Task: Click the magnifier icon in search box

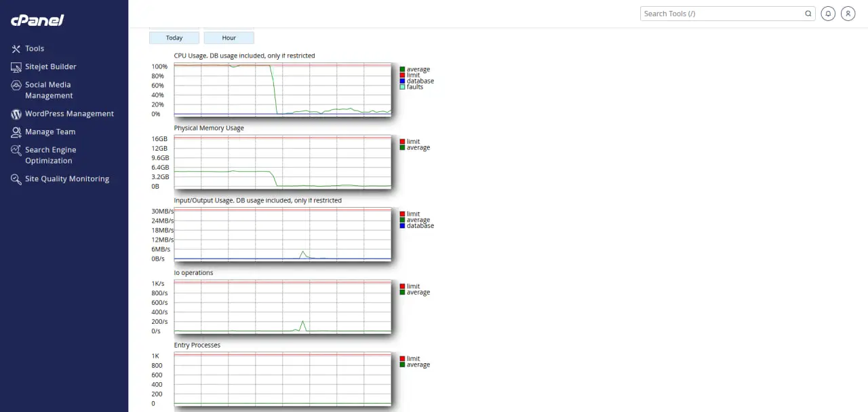Action: click(808, 14)
